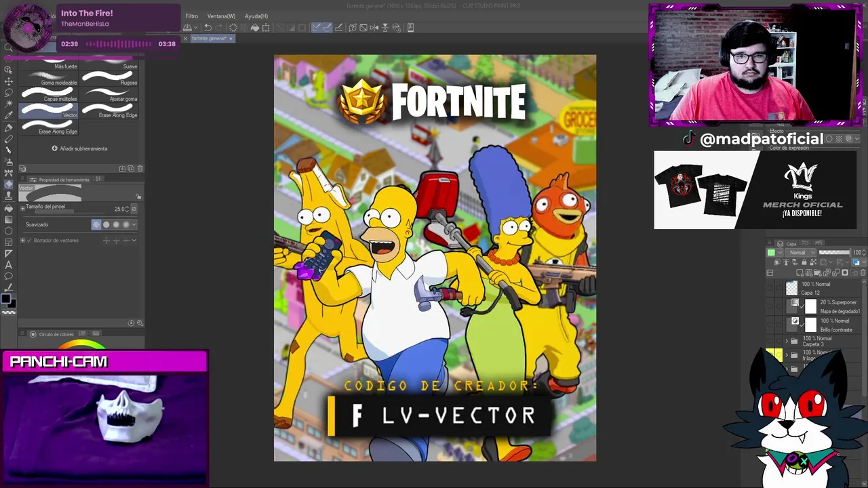Select the Figure tool
The width and height of the screenshot is (868, 488).
(8, 230)
